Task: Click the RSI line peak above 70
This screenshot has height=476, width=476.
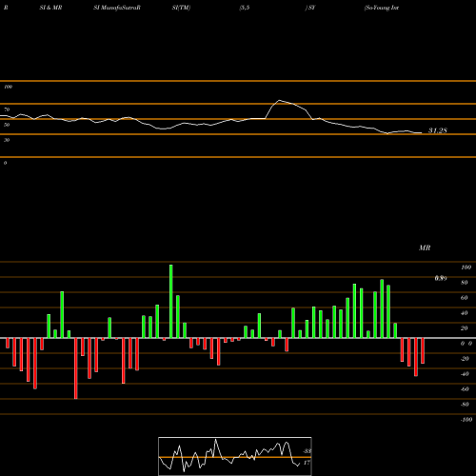Action: (x=279, y=101)
